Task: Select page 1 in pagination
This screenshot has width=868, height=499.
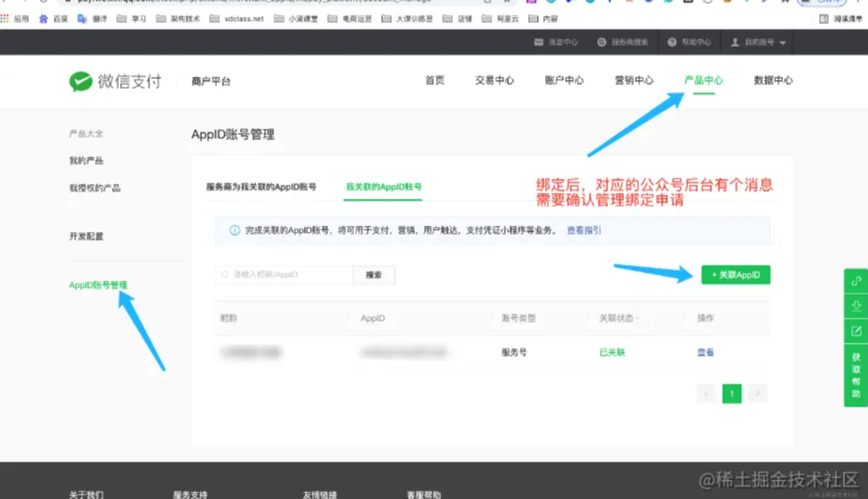Action: [x=732, y=393]
